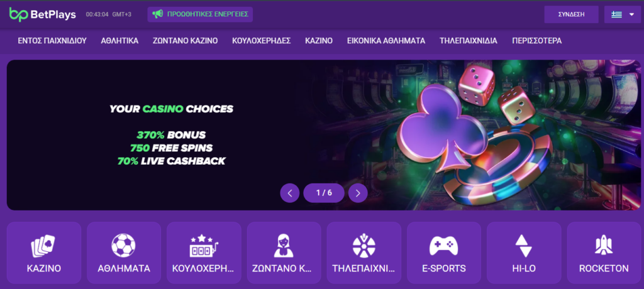Launch the ROCKETON rocket tile
Screen dimensions: 644x289
pos(604,253)
